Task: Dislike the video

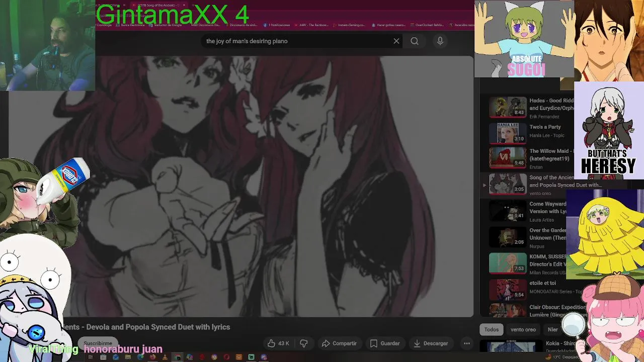Action: (304, 343)
